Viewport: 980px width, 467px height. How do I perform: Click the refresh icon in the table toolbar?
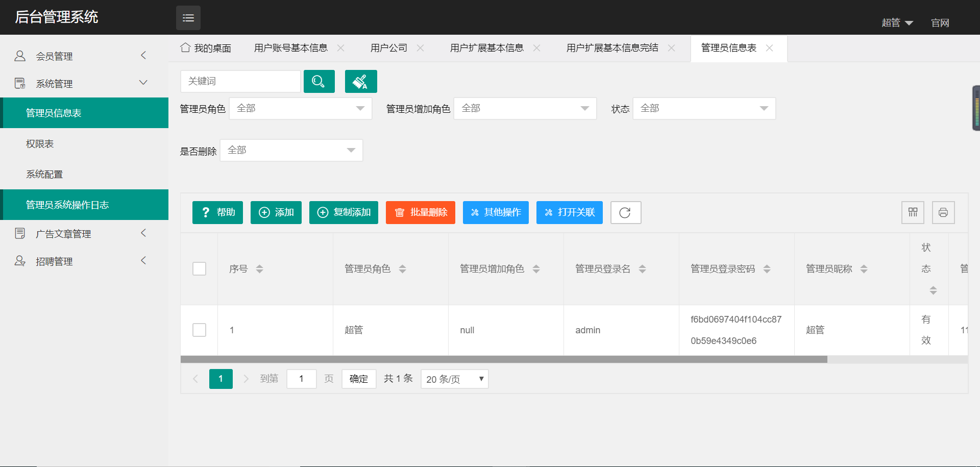pyautogui.click(x=626, y=212)
